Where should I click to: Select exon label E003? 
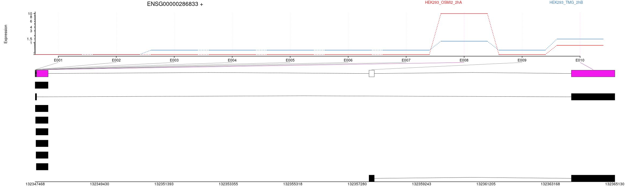(174, 60)
